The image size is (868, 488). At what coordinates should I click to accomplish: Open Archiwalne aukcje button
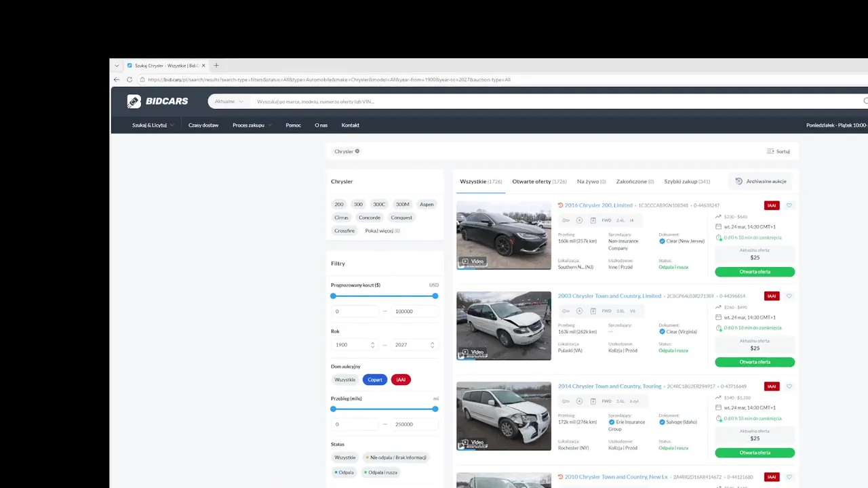coord(760,181)
